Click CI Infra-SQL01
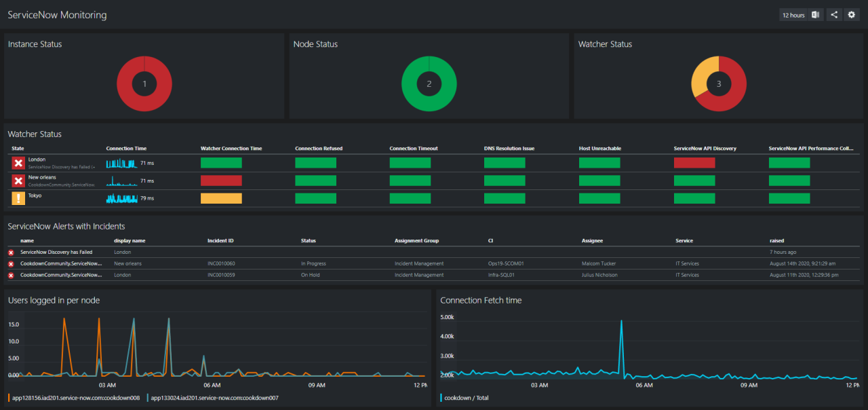 (x=501, y=275)
